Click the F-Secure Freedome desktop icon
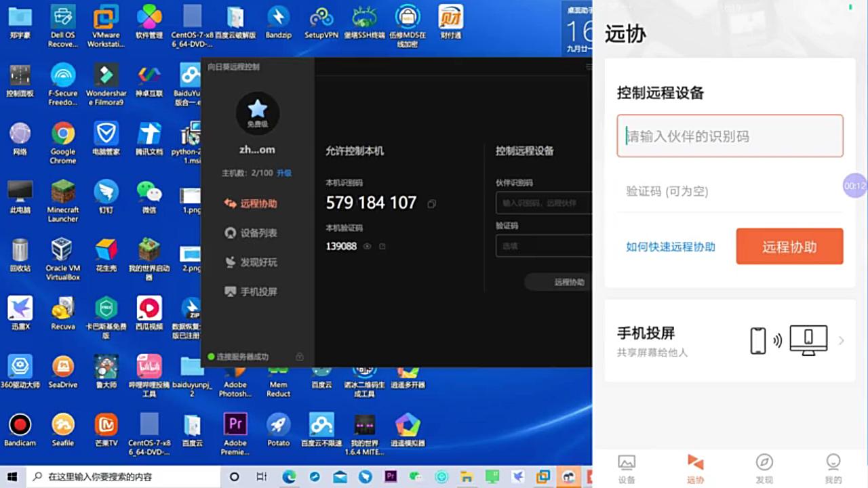This screenshot has height=488, width=868. [63, 85]
